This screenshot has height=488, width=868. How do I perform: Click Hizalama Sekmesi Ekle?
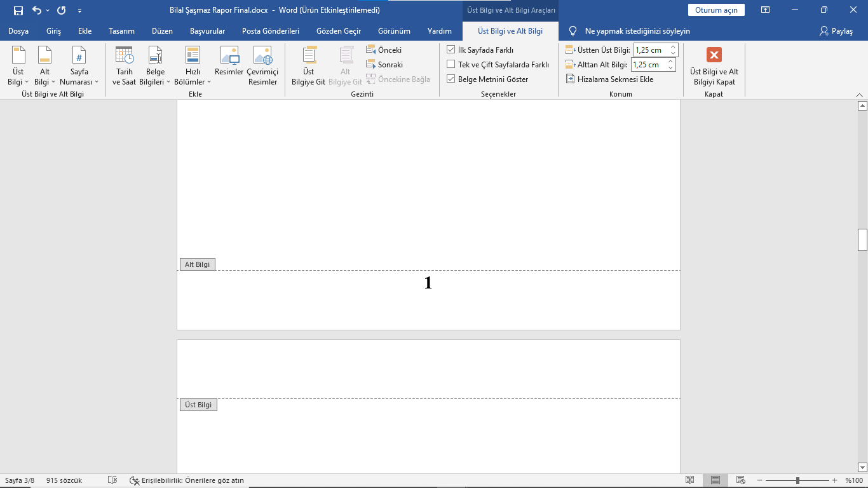(x=609, y=79)
